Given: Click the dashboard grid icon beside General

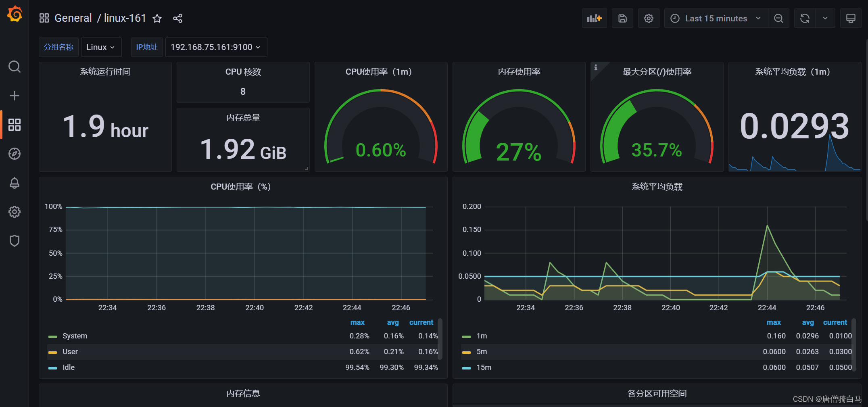Looking at the screenshot, I should 44,18.
